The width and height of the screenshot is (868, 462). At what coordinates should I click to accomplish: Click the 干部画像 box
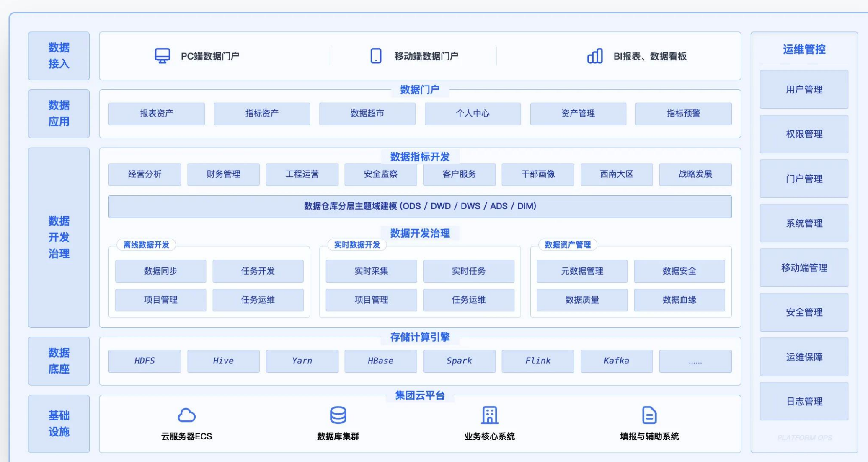pyautogui.click(x=538, y=174)
